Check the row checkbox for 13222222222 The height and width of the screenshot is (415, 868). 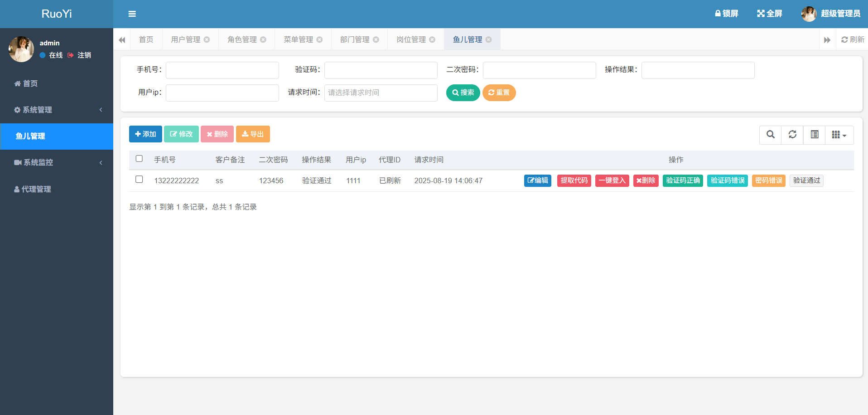(x=139, y=180)
